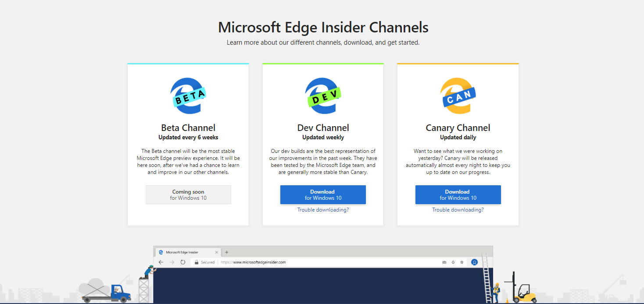Click the page refresh icon in the mockup
This screenshot has height=304, width=644.
point(182,262)
